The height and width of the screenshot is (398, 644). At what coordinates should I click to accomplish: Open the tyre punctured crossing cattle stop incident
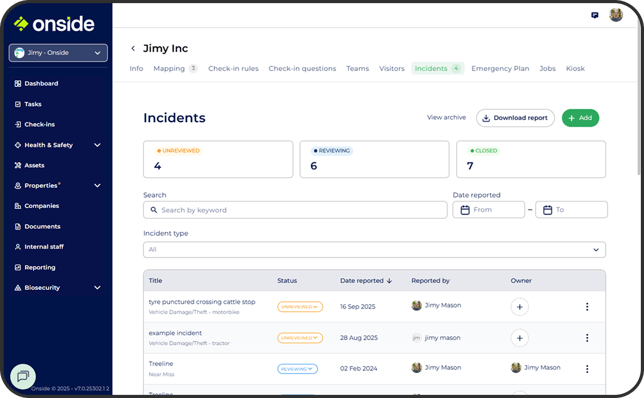[x=202, y=302]
